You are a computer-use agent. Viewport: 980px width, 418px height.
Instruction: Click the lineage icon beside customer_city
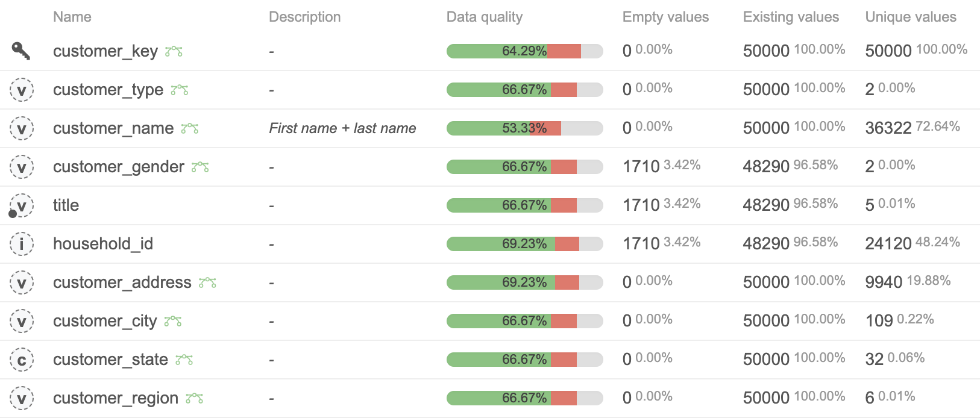(173, 322)
